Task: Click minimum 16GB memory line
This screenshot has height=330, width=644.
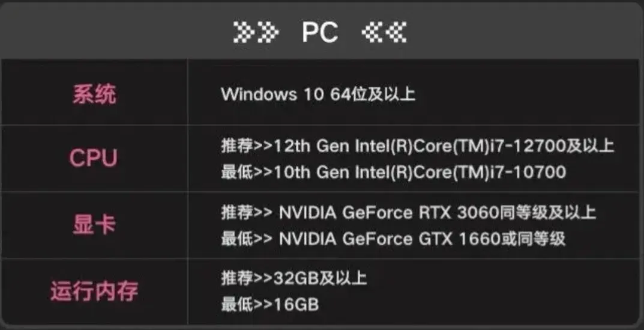Action: (270, 305)
